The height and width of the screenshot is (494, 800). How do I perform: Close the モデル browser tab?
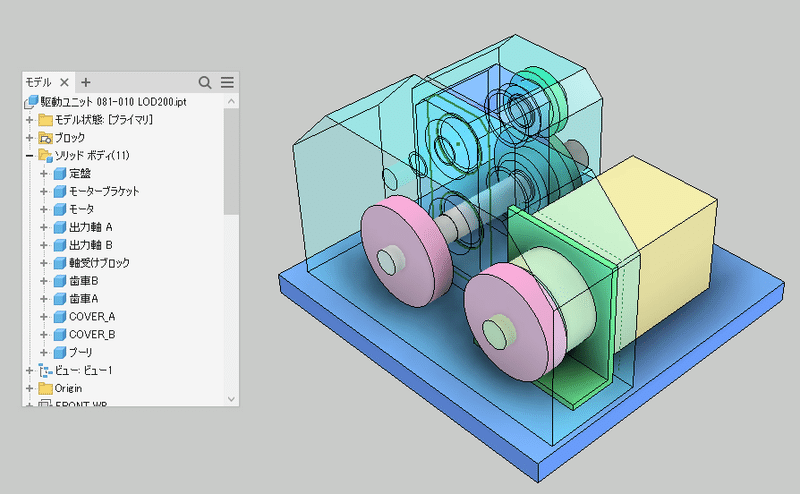click(64, 82)
